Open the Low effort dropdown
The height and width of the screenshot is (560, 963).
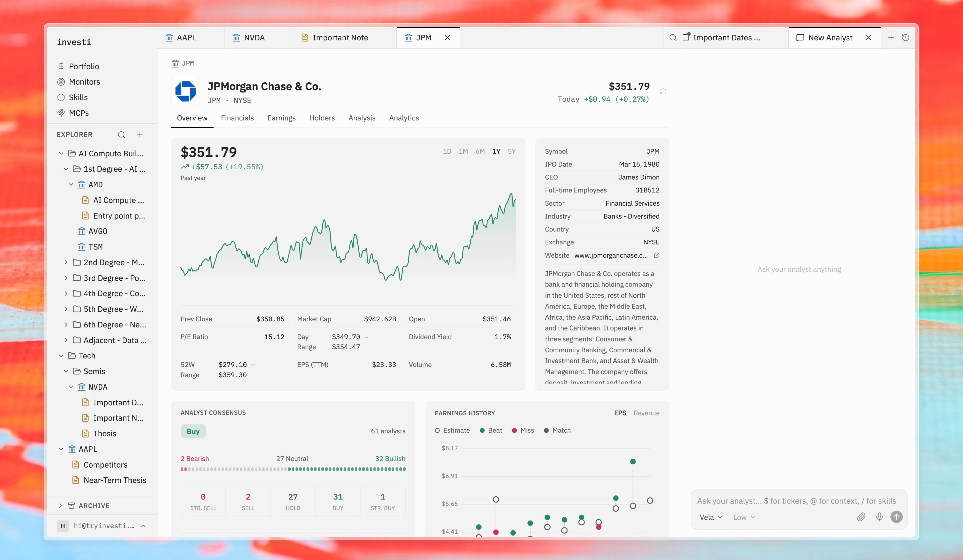pyautogui.click(x=744, y=517)
